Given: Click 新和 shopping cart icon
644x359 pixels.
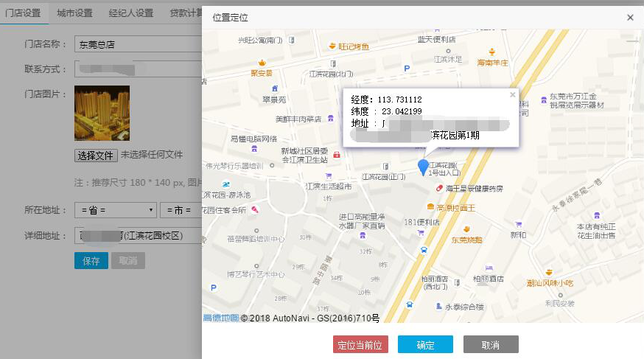Looking at the screenshot, I should tap(518, 225).
